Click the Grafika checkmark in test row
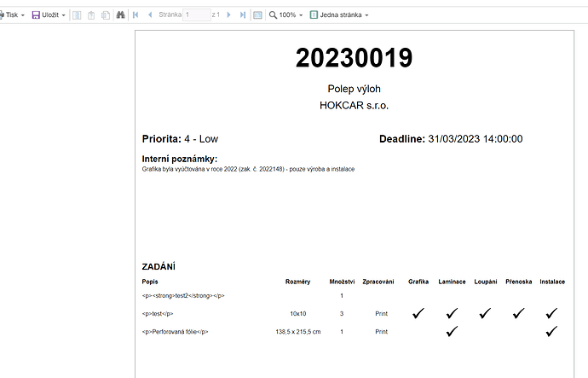 (x=418, y=313)
